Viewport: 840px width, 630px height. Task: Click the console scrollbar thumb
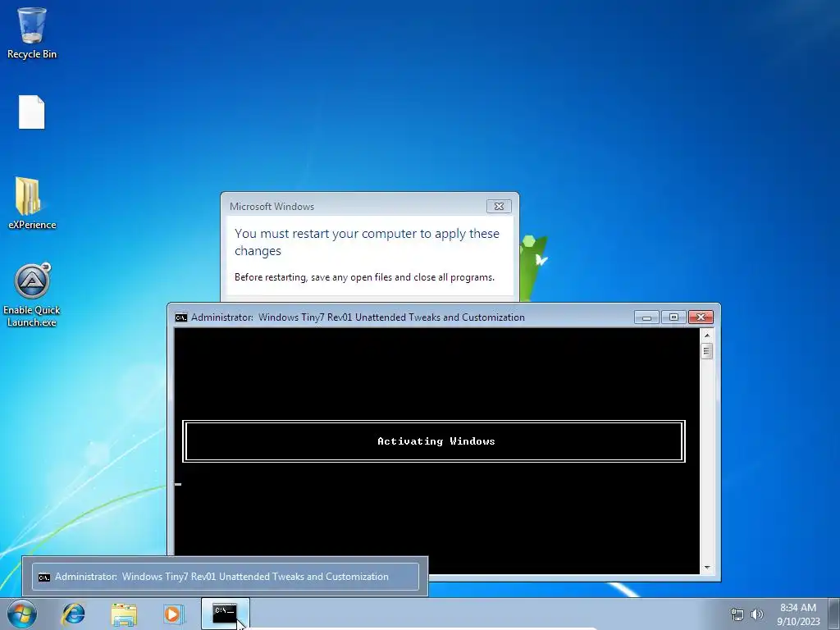point(706,351)
